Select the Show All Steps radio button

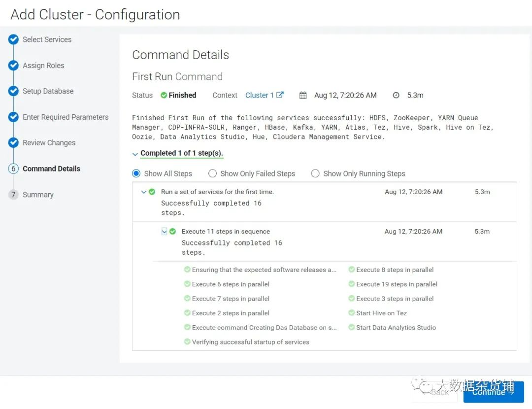pyautogui.click(x=136, y=173)
